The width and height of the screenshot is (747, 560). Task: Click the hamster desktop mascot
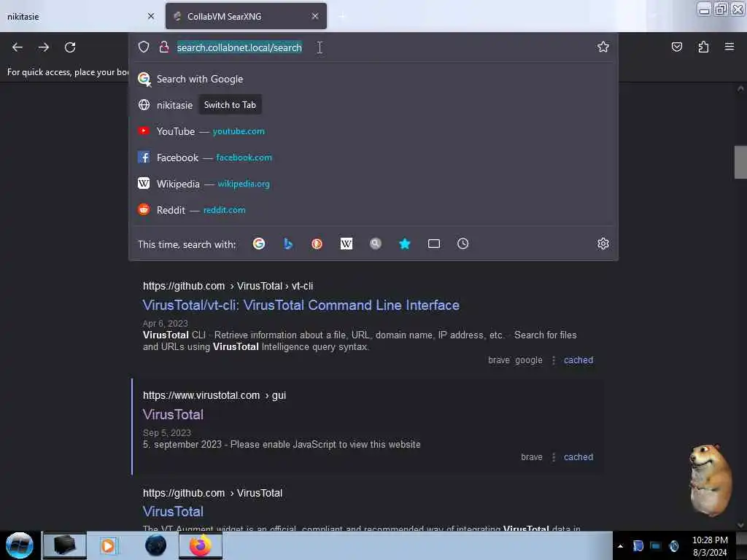[x=710, y=480]
